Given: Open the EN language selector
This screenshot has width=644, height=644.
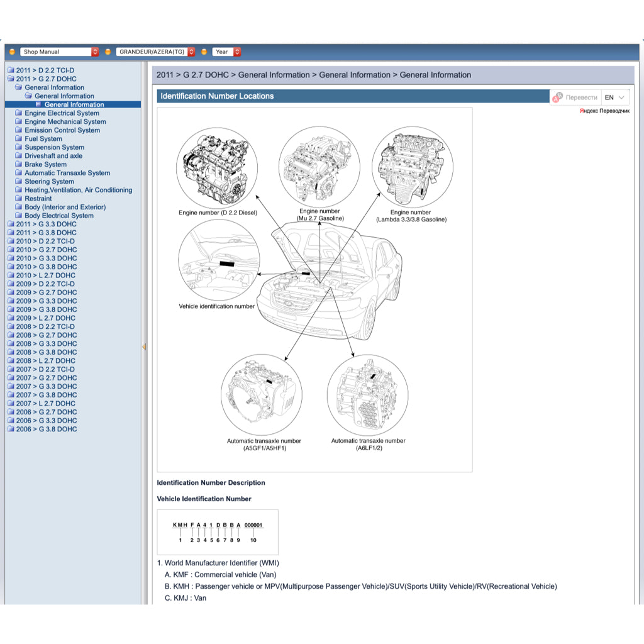Looking at the screenshot, I should [614, 97].
